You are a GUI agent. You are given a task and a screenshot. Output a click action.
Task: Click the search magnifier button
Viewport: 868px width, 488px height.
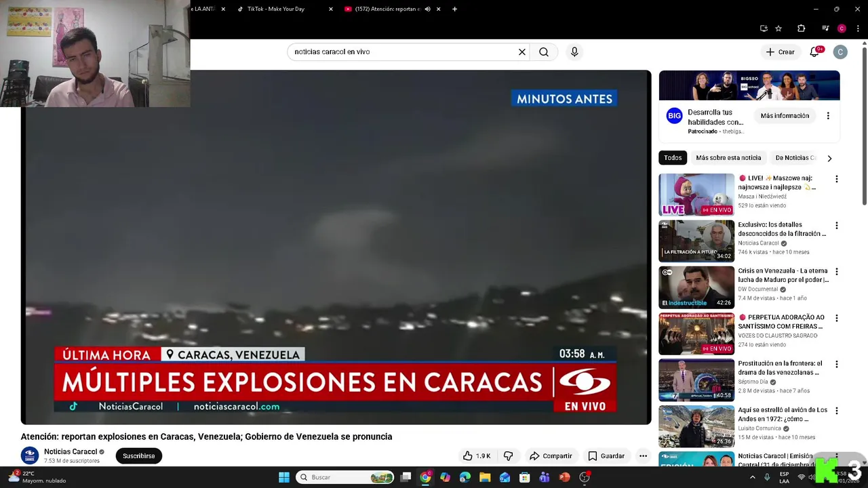544,52
